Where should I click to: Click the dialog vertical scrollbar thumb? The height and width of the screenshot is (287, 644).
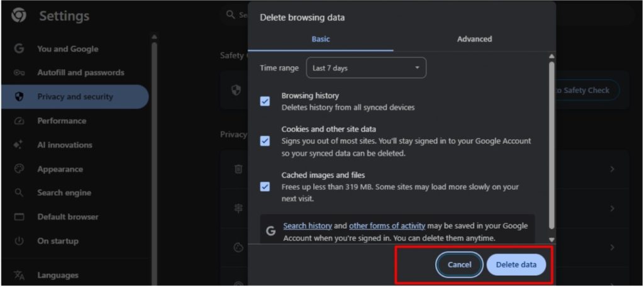click(x=552, y=145)
